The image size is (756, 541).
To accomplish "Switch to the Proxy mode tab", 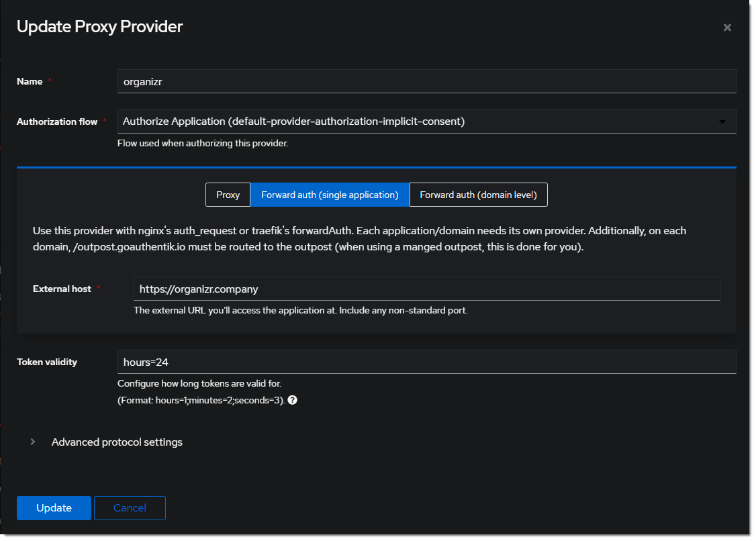I will [x=228, y=195].
